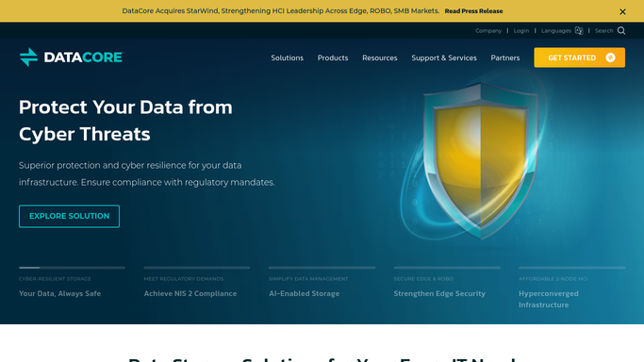
Task: Open the Products menu
Action: click(333, 58)
